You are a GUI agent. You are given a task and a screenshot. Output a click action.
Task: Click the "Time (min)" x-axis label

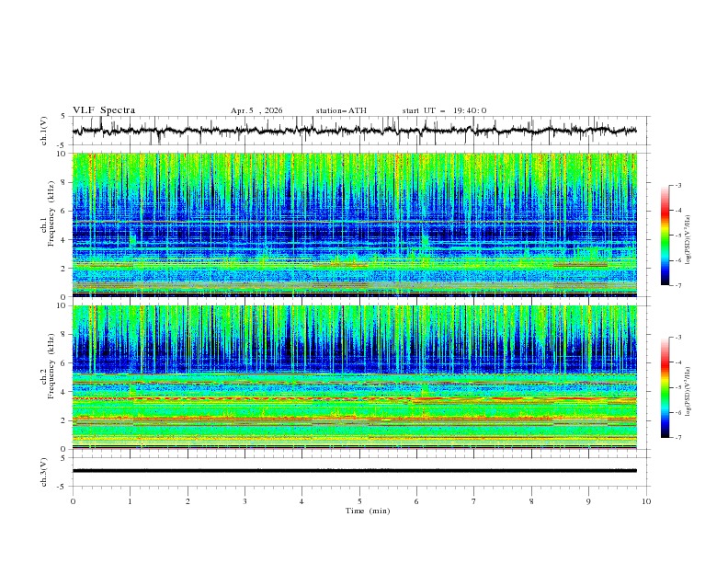point(368,511)
